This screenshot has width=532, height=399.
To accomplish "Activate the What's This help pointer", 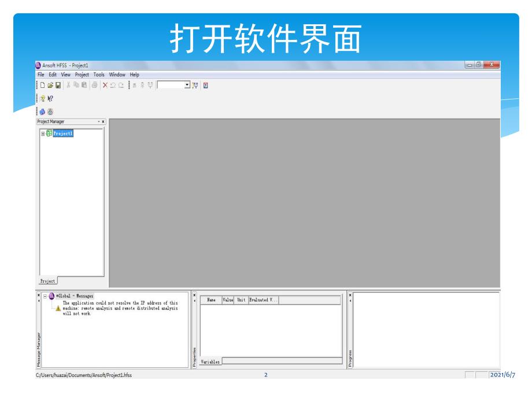I will tap(50, 97).
